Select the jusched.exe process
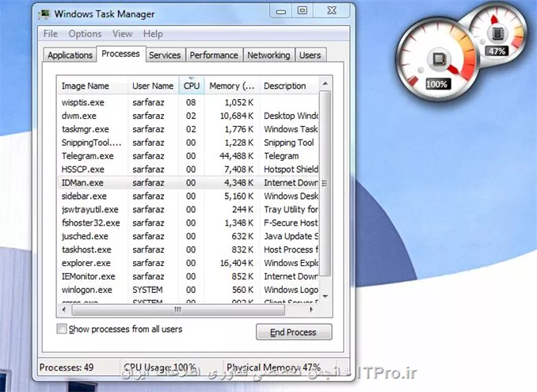The height and width of the screenshot is (392, 537). coord(188,236)
